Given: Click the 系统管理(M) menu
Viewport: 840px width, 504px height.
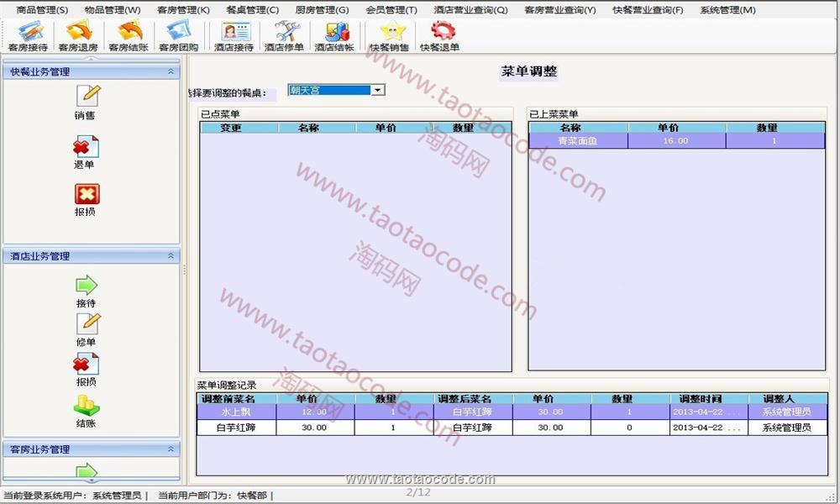Looking at the screenshot, I should [x=727, y=10].
